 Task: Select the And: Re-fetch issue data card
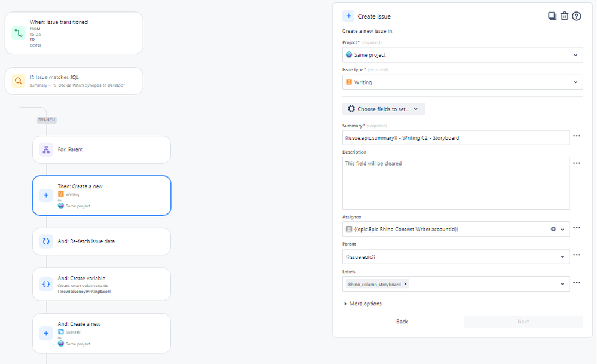[x=102, y=241]
